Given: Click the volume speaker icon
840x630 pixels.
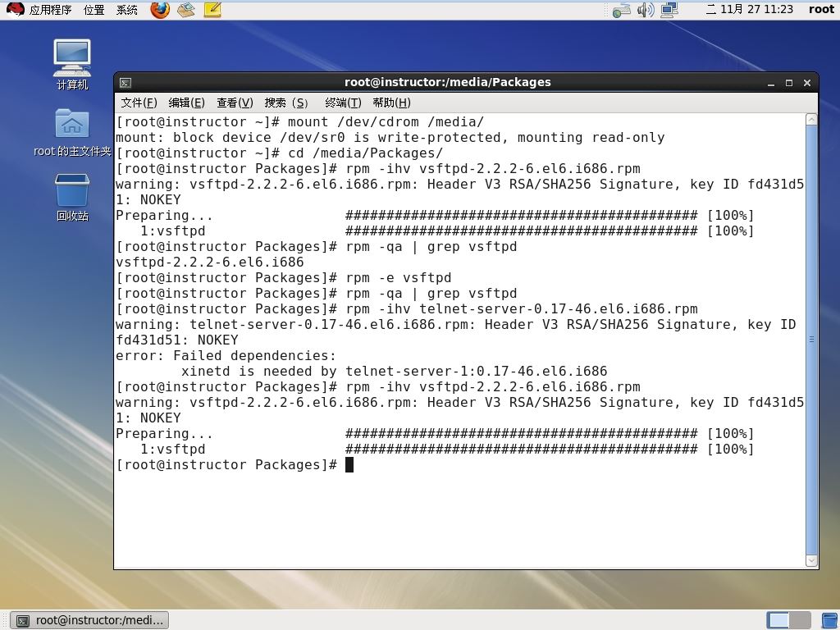Looking at the screenshot, I should coord(646,10).
